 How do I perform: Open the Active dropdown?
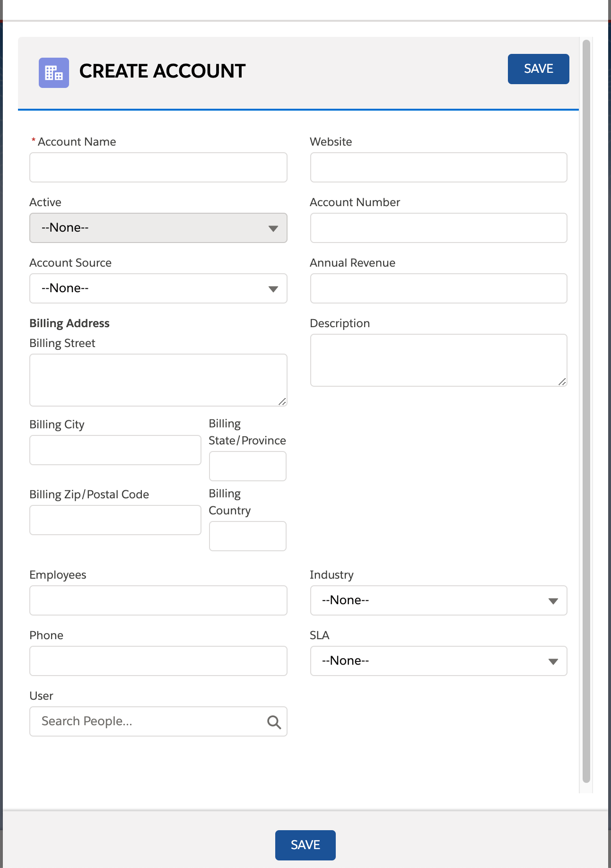pos(158,228)
